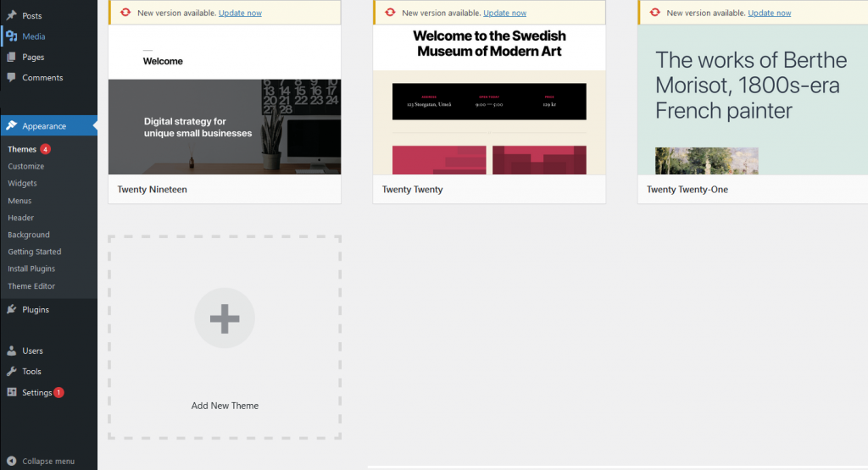Image resolution: width=868 pixels, height=470 pixels.
Task: Click the plus icon to add theme
Action: click(225, 318)
